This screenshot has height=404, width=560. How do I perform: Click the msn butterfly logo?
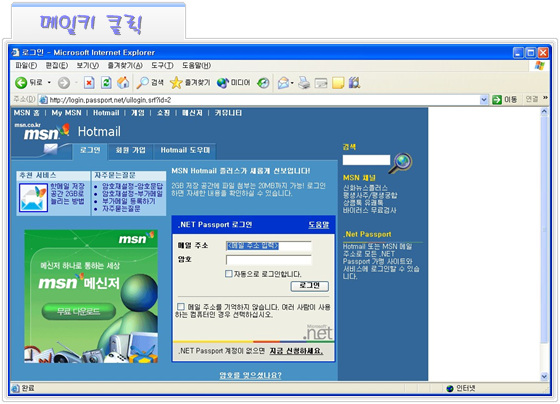click(42, 132)
